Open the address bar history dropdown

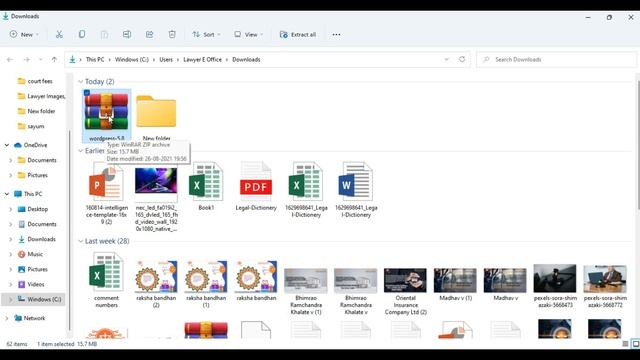[x=447, y=60]
